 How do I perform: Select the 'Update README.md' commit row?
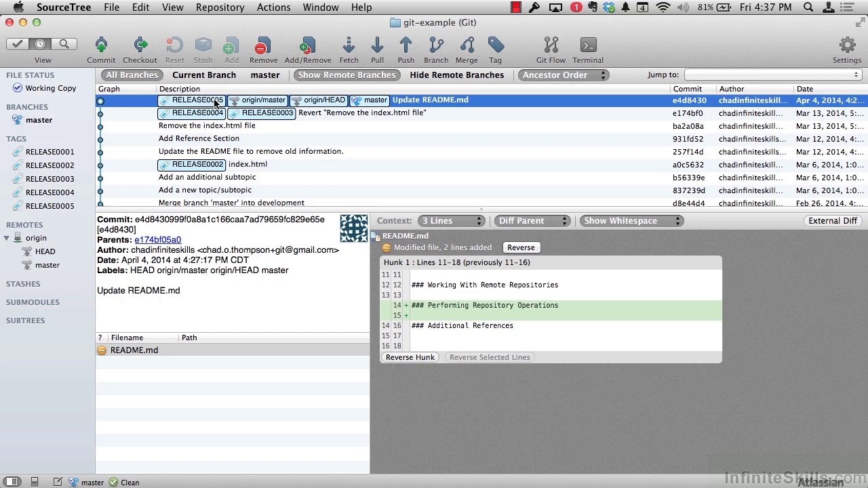(481, 100)
